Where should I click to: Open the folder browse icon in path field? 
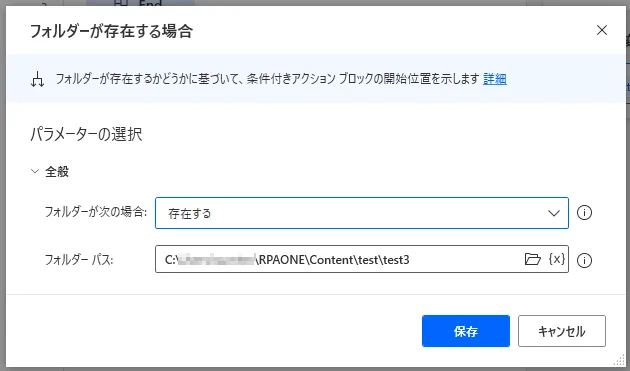pyautogui.click(x=532, y=259)
